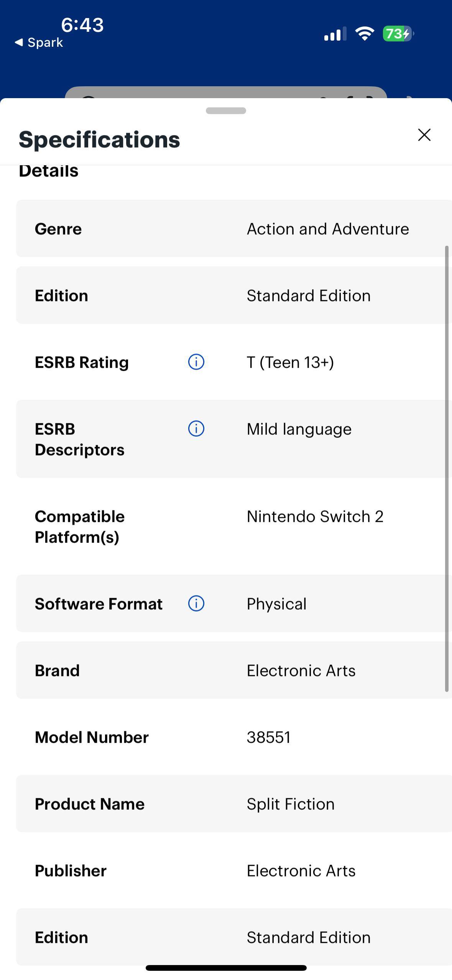Close the Specifications sheet

[x=424, y=135]
